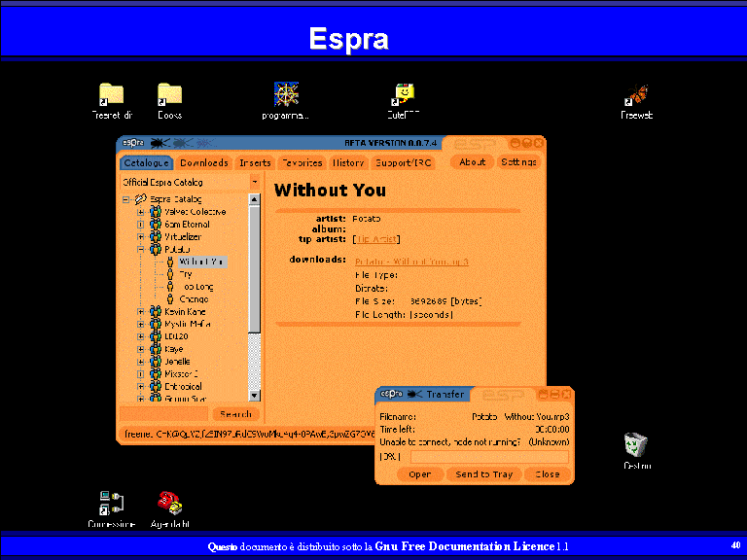The width and height of the screenshot is (747, 560).
Task: Click the catalog tree scrollbar up arrow
Action: 255,199
